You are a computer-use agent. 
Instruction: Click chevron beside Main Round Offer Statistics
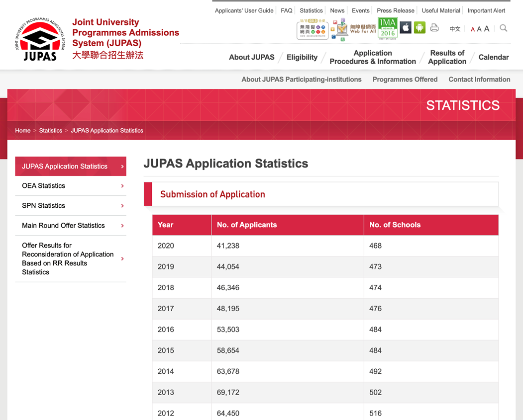[x=122, y=226]
